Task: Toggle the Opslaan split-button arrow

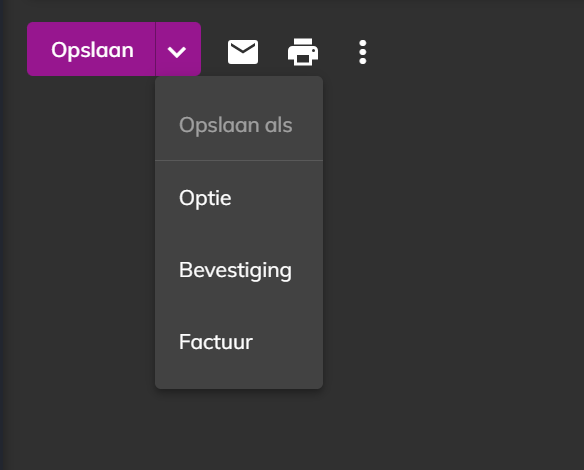Action: [178, 49]
